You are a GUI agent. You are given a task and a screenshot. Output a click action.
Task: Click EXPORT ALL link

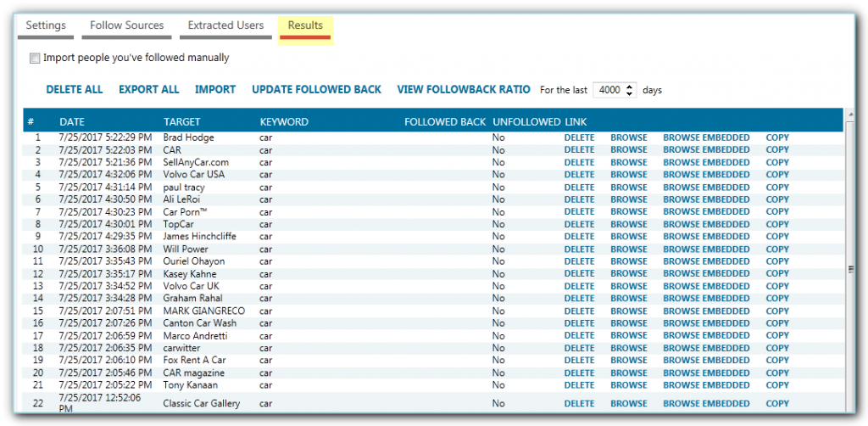point(149,90)
